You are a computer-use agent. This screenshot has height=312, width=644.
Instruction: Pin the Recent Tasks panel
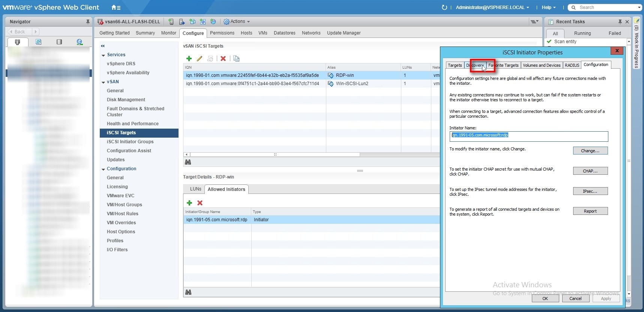tap(620, 22)
